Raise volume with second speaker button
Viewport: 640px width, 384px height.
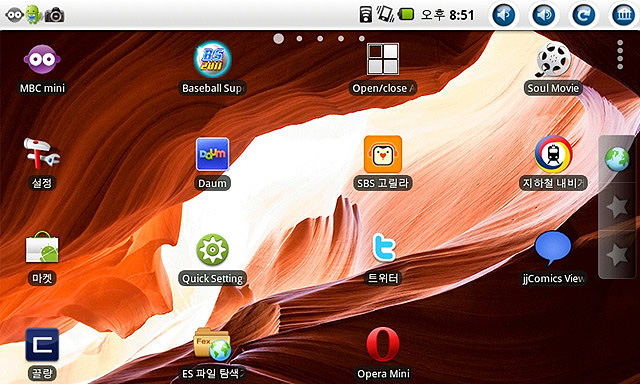pos(543,15)
